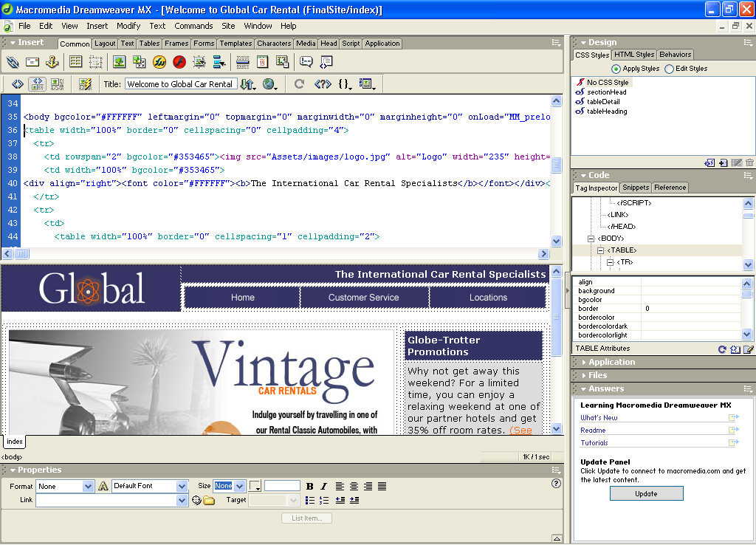Select Apply Styles radio button
Screen dimensions: 756x545
616,69
